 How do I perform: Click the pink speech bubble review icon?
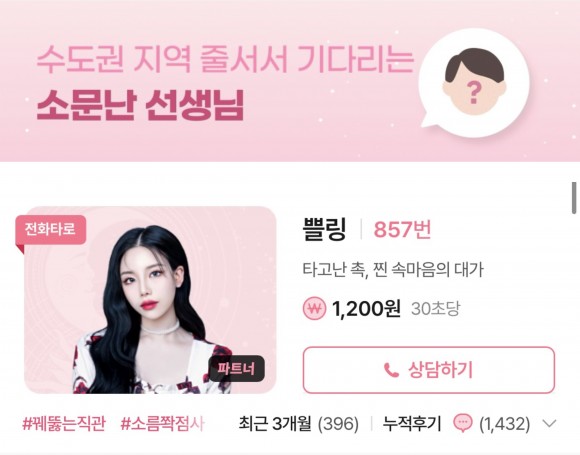tap(463, 423)
